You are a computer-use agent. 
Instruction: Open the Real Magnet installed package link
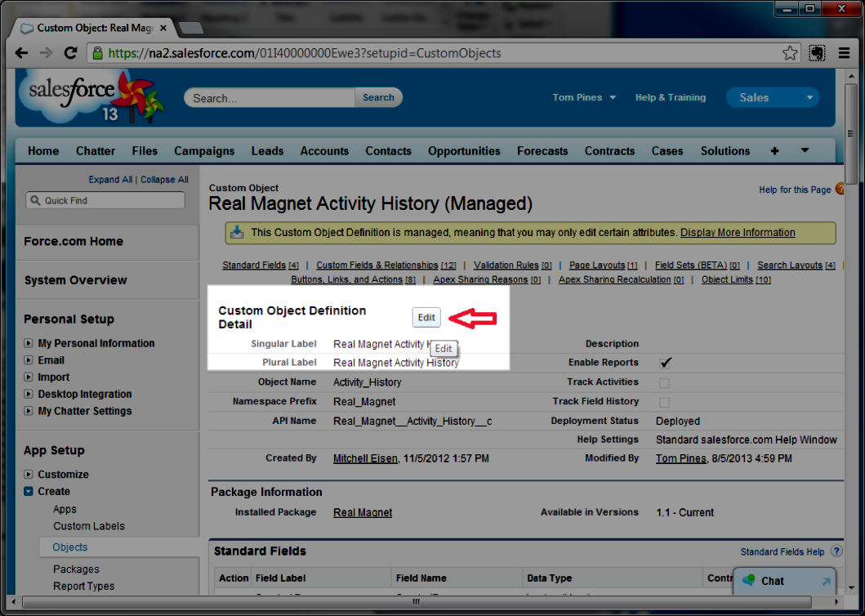click(363, 512)
